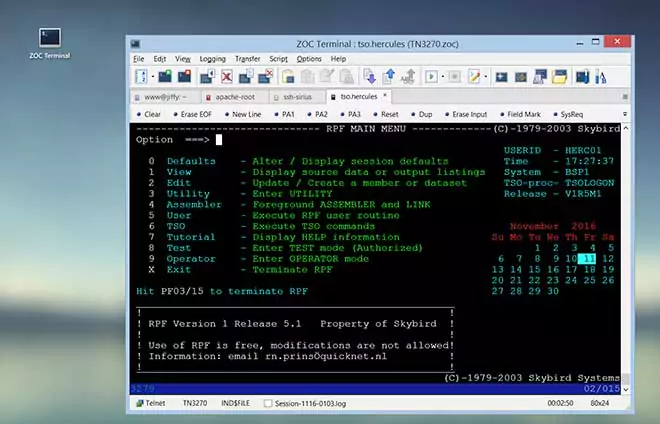Switch to the ssh-sirius tab
This screenshot has width=660, height=424.
[x=297, y=97]
